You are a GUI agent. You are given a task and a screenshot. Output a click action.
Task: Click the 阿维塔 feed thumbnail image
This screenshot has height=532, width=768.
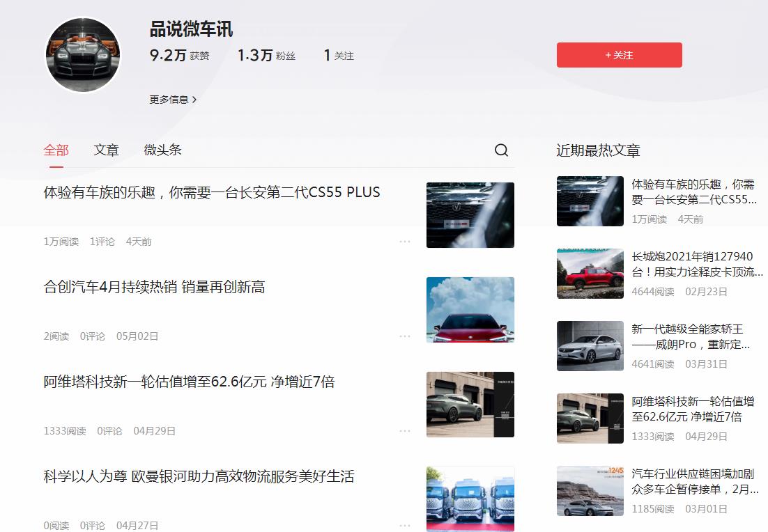[470, 405]
